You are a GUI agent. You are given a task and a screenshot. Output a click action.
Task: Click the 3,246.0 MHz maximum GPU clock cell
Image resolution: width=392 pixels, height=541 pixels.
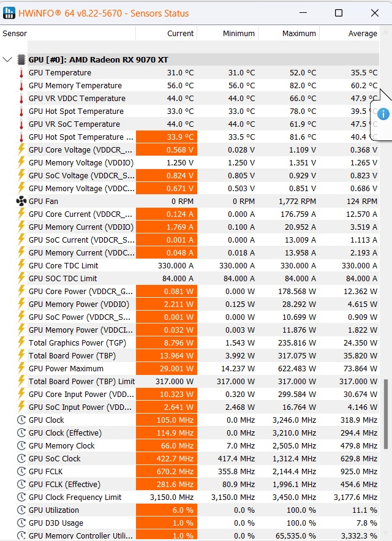coord(289,420)
